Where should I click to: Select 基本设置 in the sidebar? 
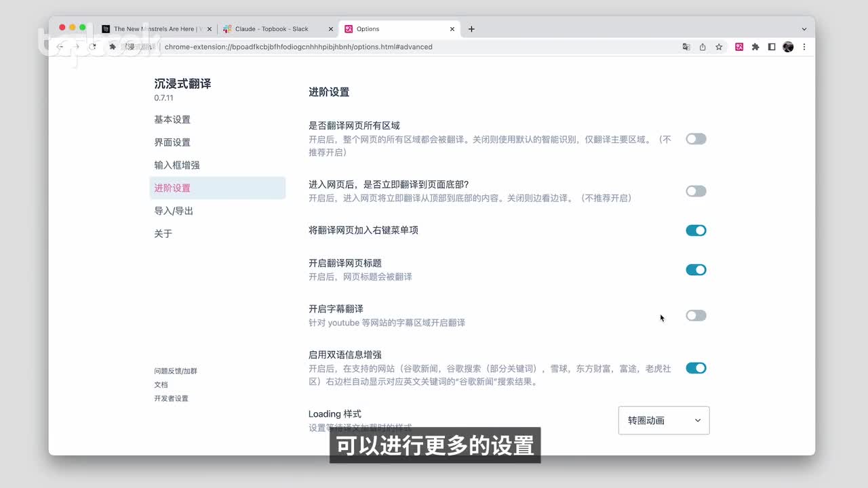pyautogui.click(x=172, y=119)
